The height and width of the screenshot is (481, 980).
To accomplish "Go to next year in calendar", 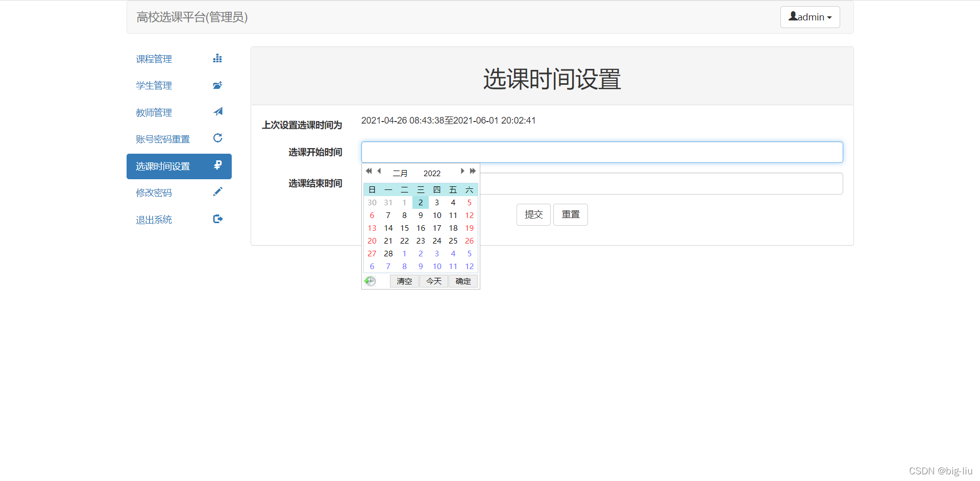I will click(473, 171).
